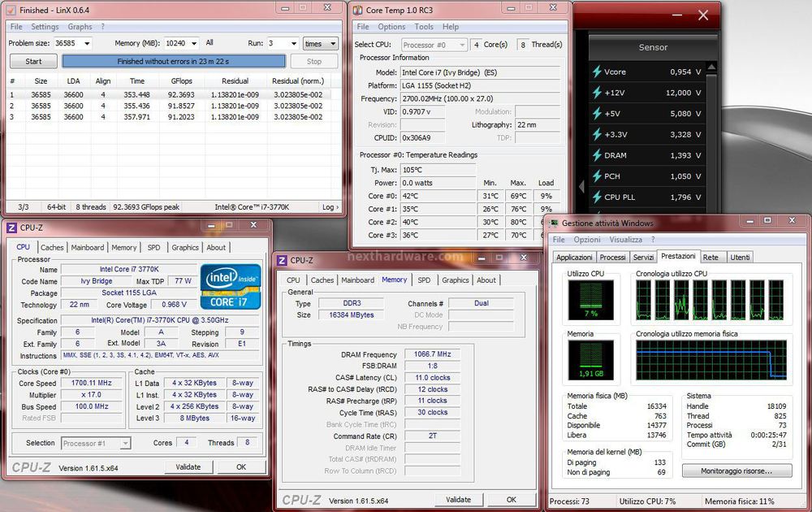Viewport: 812px width, 512px height.
Task: Click the DRAM Frequency value 1066.7 MHz
Action: point(432,354)
